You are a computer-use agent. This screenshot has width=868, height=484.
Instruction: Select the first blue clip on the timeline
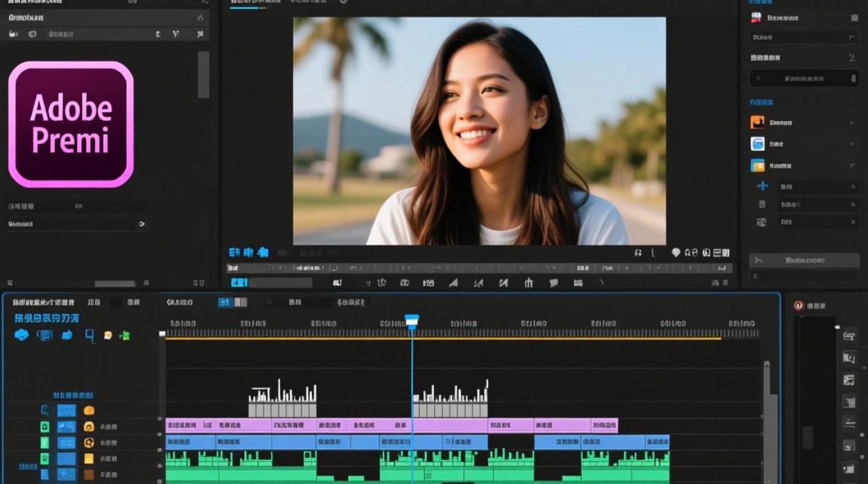(x=191, y=442)
